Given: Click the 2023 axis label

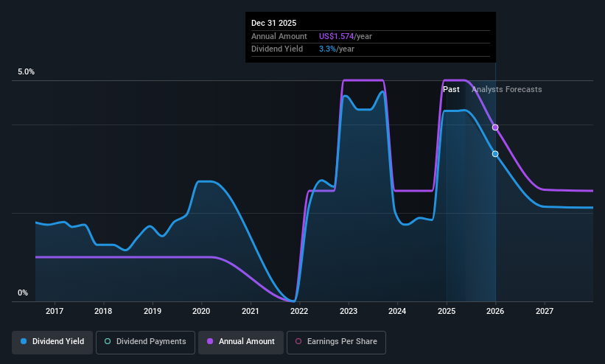Looking at the screenshot, I should (x=349, y=311).
